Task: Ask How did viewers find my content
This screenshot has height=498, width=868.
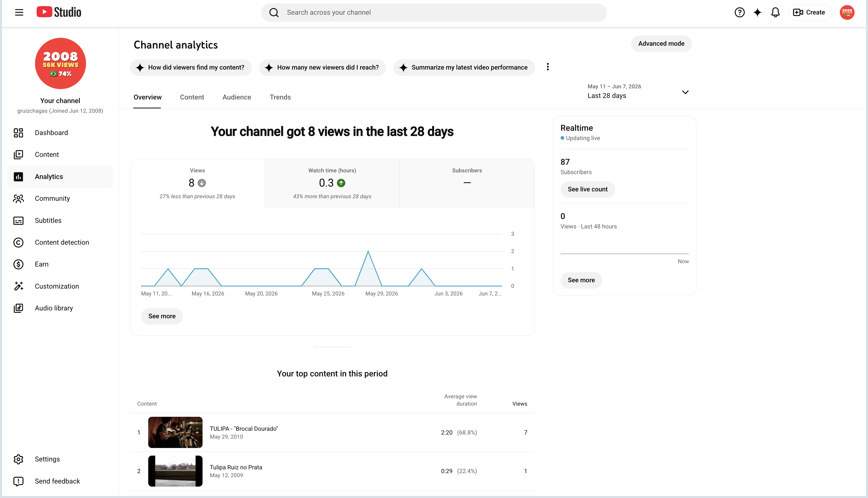Action: pos(191,67)
